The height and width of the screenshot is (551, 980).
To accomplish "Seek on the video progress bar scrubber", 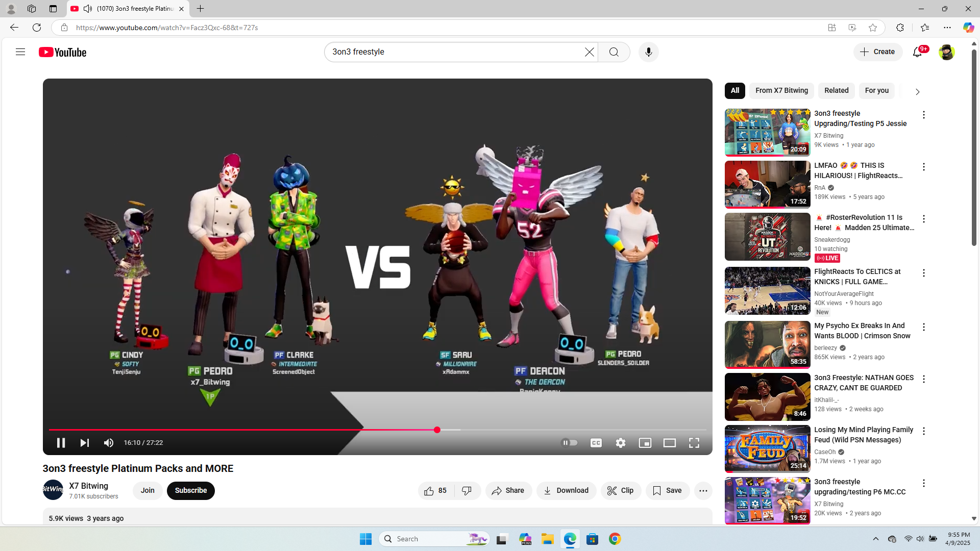I will [x=437, y=430].
